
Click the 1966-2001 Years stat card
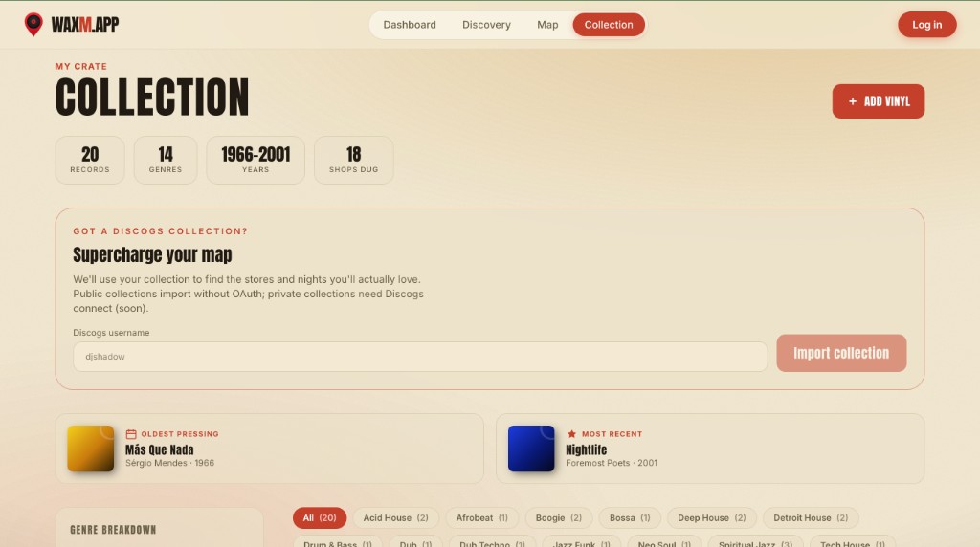[x=256, y=160]
